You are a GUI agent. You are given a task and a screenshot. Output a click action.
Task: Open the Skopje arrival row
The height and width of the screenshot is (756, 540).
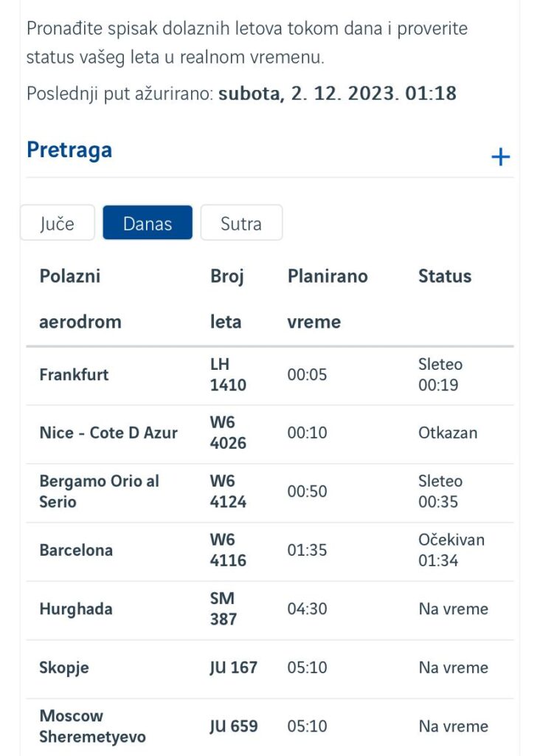(x=63, y=667)
